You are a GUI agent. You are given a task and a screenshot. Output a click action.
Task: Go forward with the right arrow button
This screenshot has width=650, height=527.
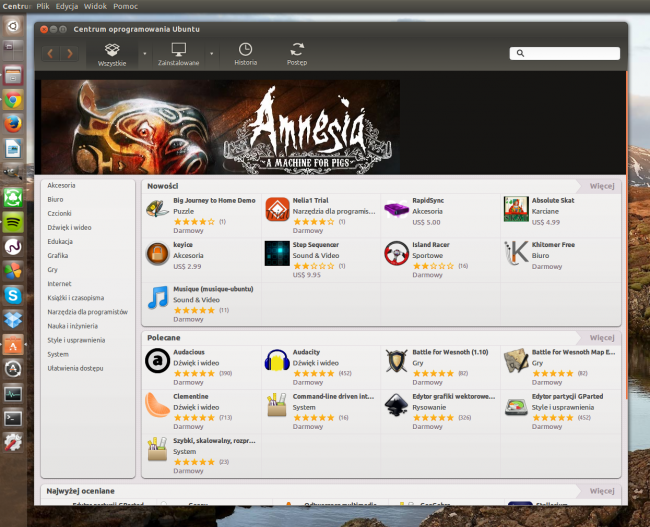pos(69,53)
